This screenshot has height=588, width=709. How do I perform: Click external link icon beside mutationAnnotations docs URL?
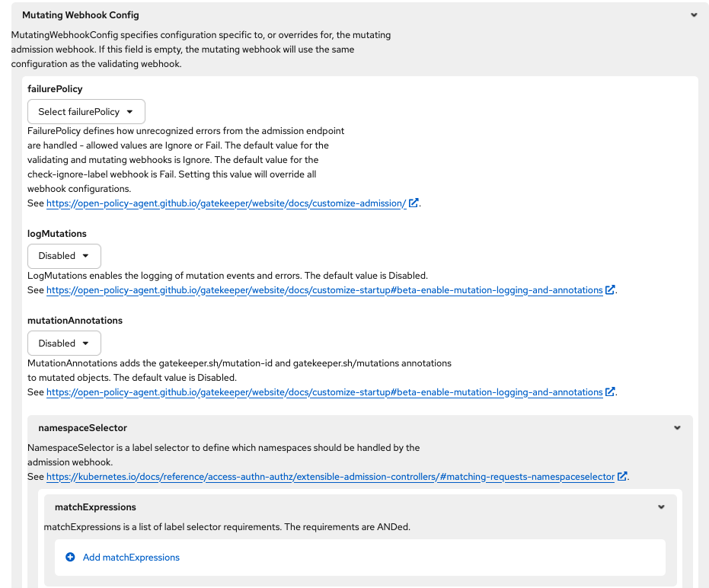(x=610, y=392)
